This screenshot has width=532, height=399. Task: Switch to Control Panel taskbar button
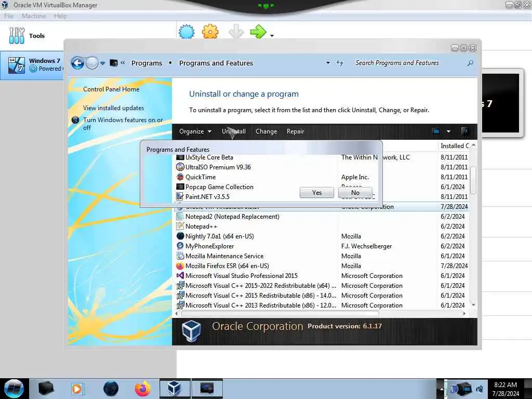click(x=207, y=389)
